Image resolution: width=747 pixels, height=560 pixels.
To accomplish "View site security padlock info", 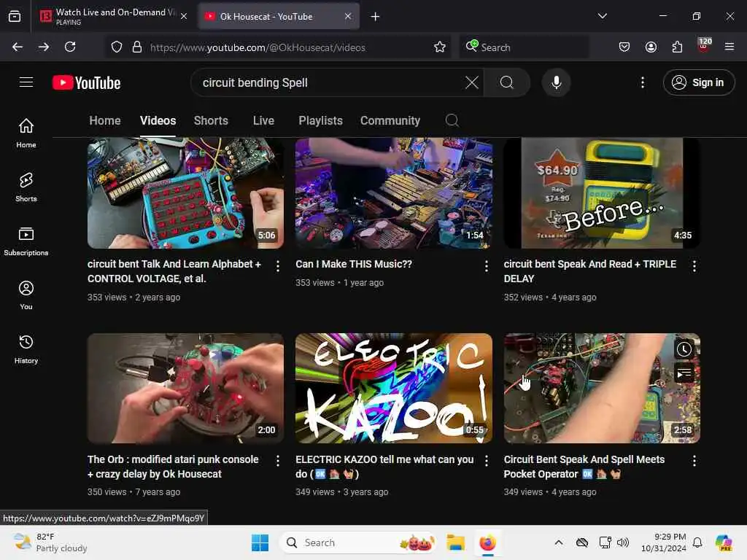I will pos(137,47).
